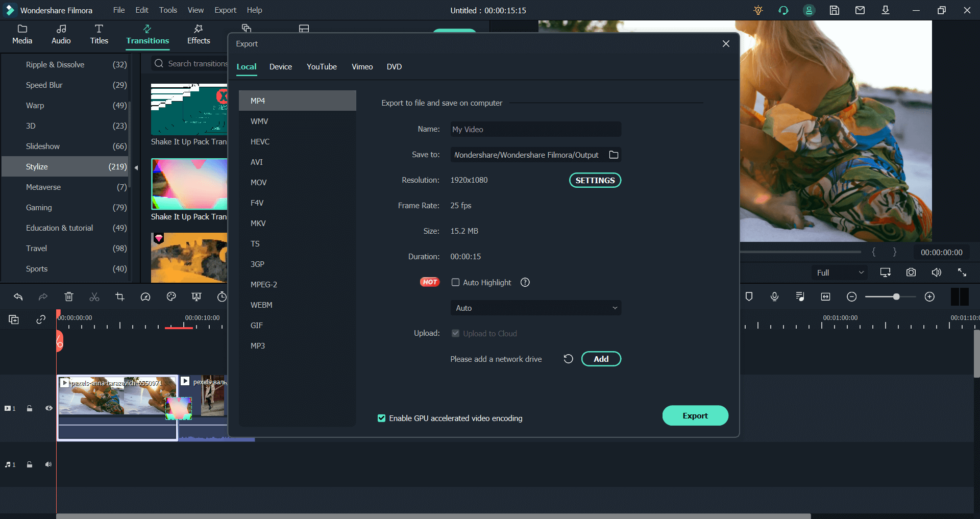Click the green Export button
The height and width of the screenshot is (519, 980).
(x=695, y=415)
